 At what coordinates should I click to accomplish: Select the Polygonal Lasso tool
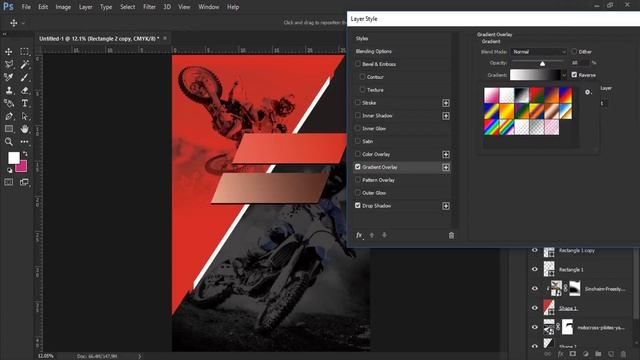coord(9,64)
